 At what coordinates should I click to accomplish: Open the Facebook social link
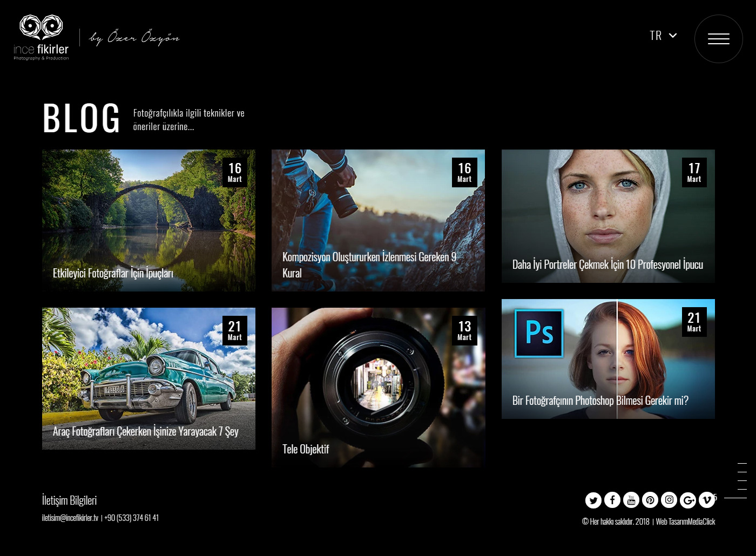click(612, 500)
